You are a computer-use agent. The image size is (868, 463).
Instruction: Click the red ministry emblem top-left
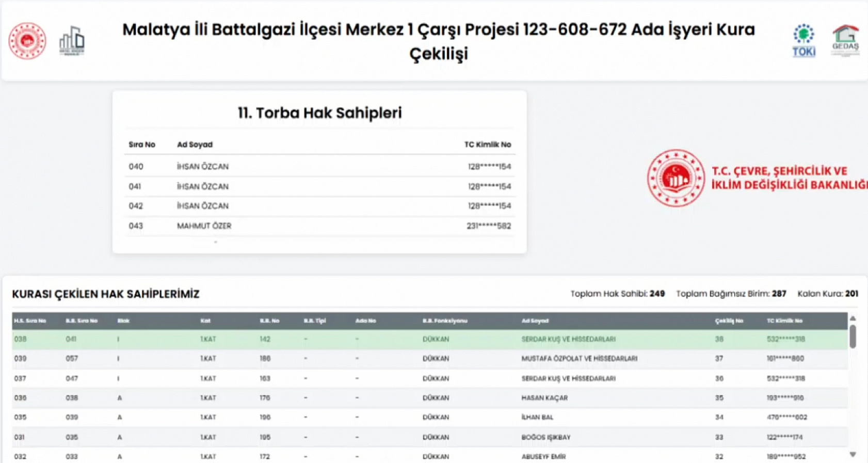[27, 41]
